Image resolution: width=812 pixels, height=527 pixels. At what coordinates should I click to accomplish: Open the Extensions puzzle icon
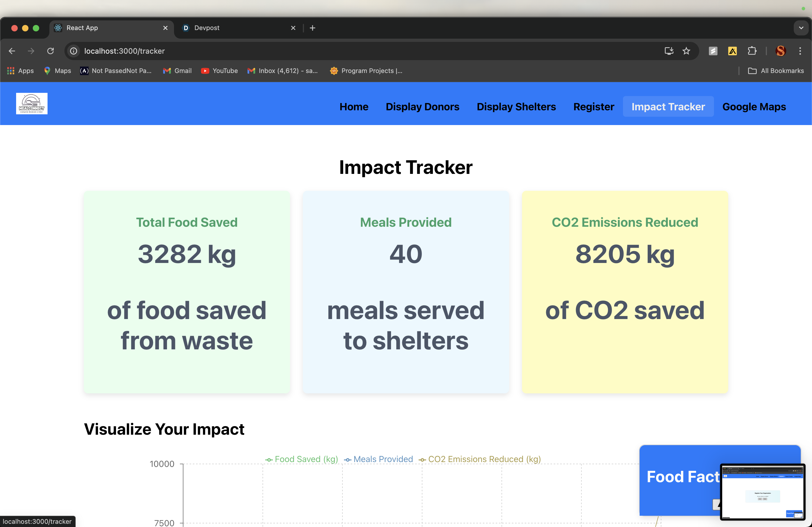point(752,51)
